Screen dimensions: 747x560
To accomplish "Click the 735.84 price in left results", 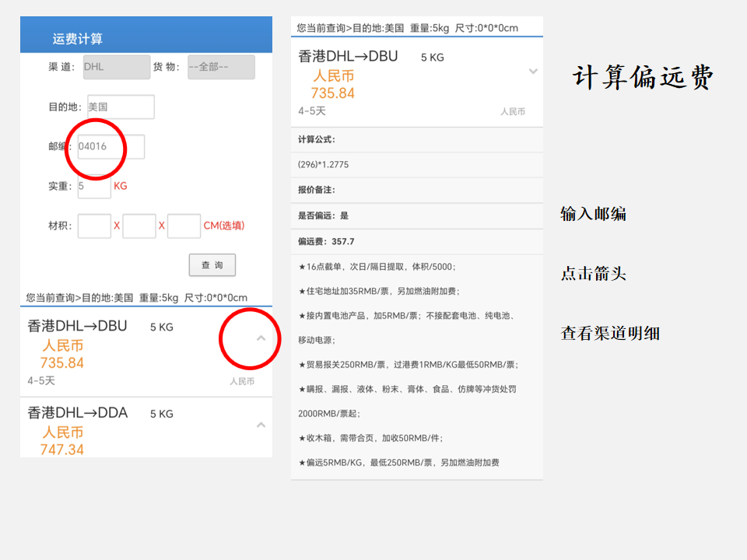I will [62, 363].
